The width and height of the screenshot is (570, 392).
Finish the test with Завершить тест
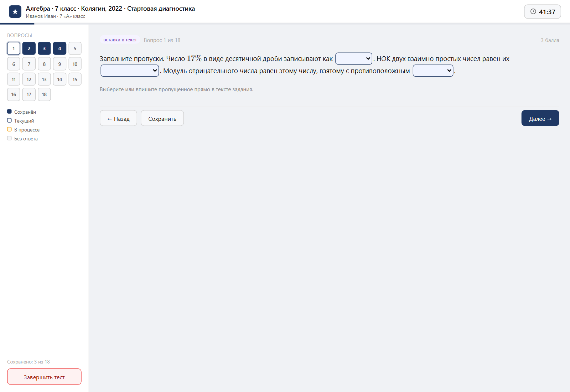44,377
